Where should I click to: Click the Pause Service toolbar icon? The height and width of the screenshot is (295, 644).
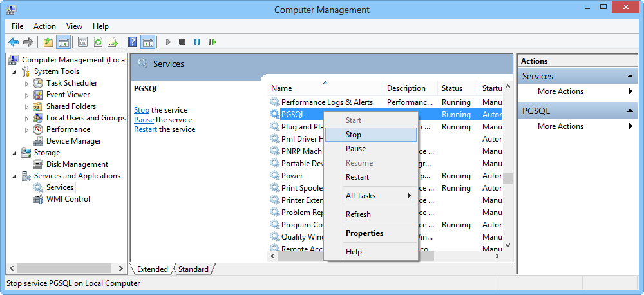pos(197,43)
